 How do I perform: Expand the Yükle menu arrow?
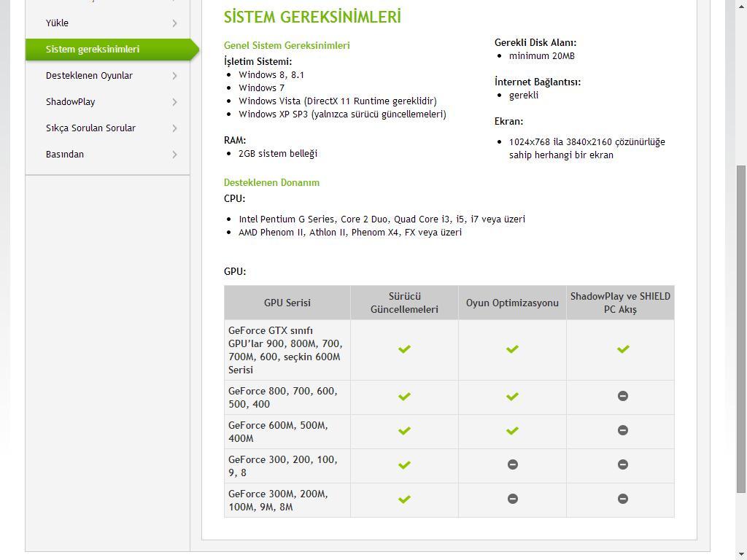point(174,23)
